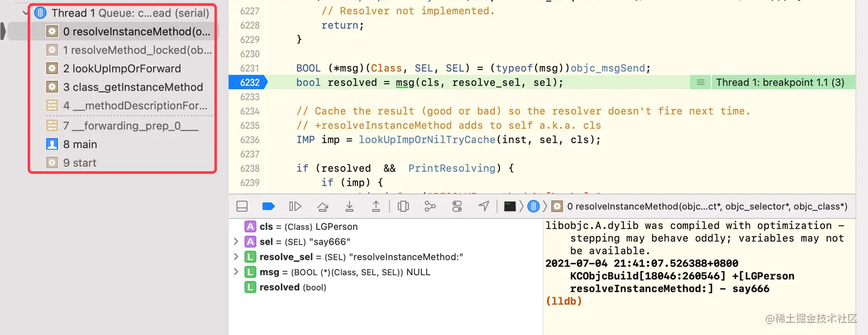Screen dimensions: 868x335
Task: Click the icon beside 7 __forwarding_prep_0___
Action: (x=52, y=126)
